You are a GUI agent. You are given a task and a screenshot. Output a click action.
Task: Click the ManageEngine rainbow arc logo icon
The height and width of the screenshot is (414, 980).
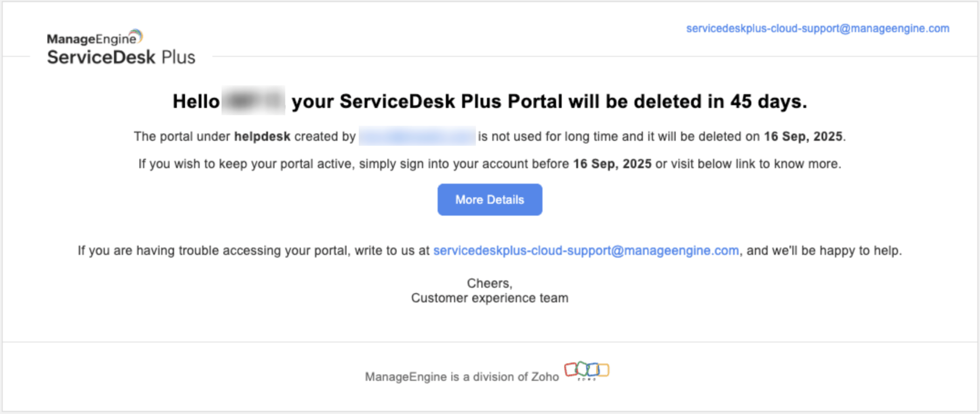click(x=137, y=35)
